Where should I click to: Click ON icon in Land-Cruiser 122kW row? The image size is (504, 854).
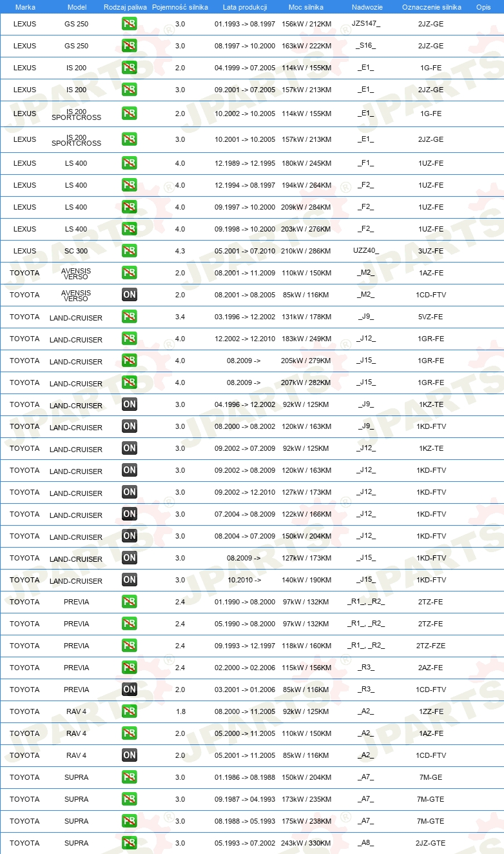(130, 514)
